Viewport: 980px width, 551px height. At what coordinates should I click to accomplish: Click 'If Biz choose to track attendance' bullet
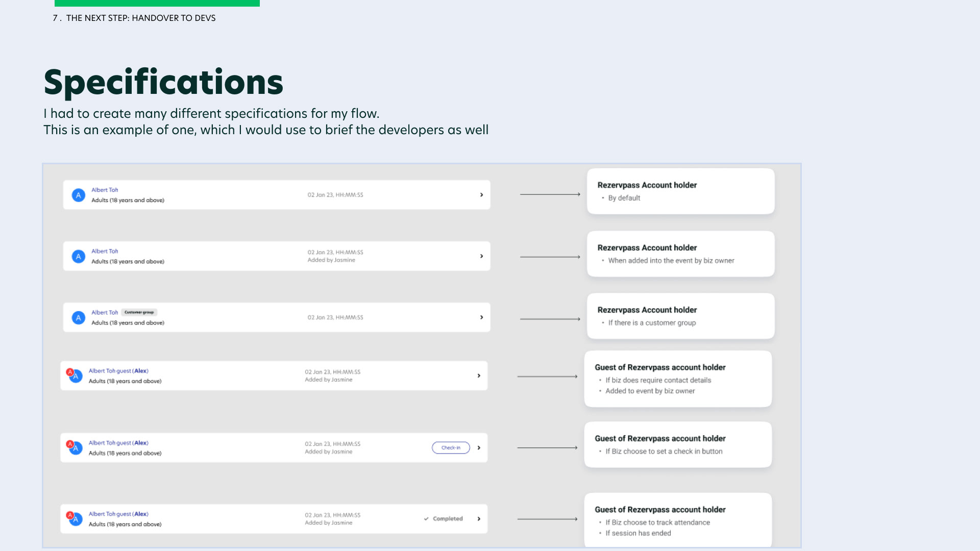tap(657, 522)
